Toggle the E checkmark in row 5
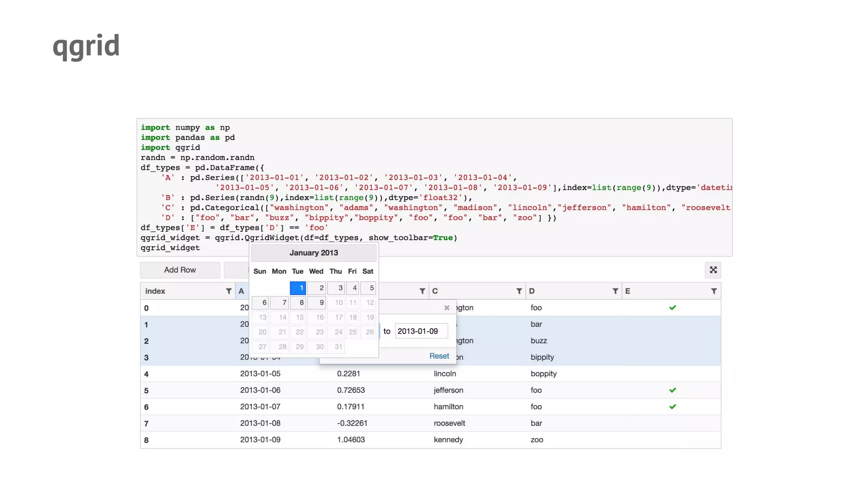 672,390
